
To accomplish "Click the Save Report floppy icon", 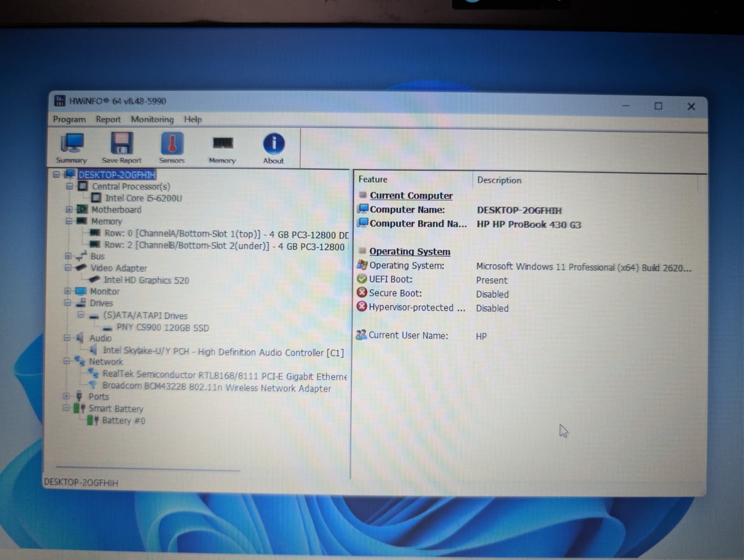I will click(121, 143).
